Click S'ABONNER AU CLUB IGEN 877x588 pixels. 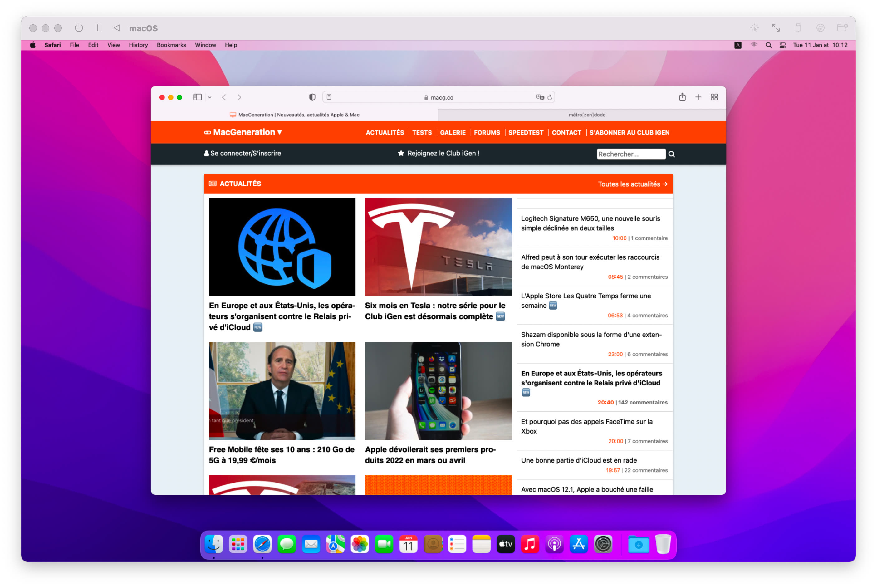(629, 133)
